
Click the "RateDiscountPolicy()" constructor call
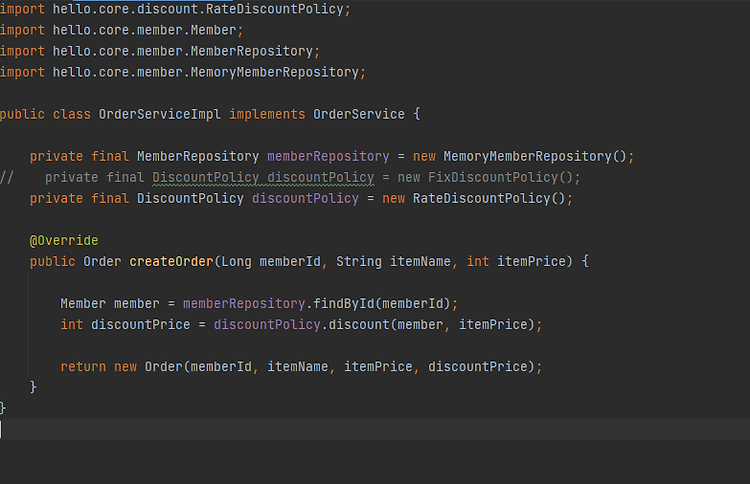coord(489,198)
